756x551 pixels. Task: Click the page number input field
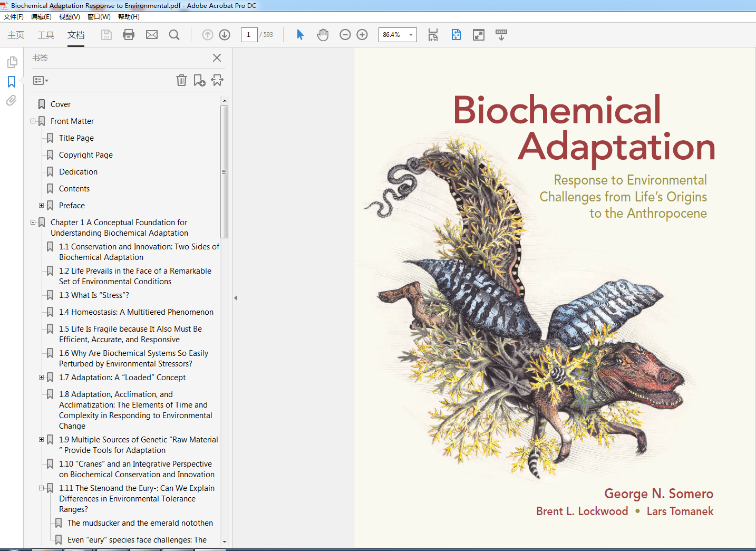point(249,35)
